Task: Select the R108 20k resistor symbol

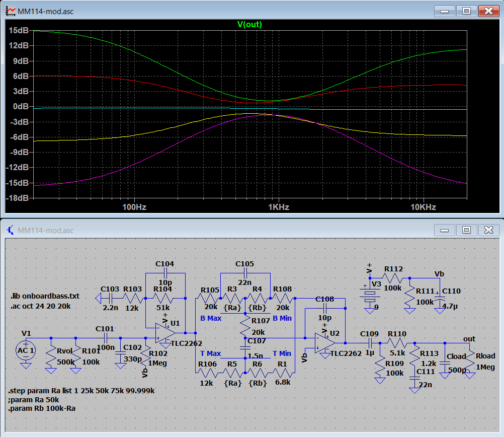Action: [x=283, y=299]
